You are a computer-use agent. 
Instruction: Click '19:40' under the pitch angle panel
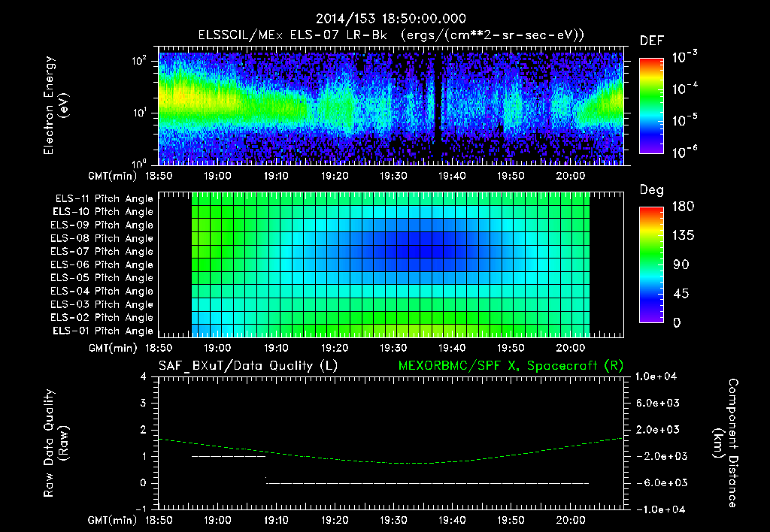tap(452, 348)
